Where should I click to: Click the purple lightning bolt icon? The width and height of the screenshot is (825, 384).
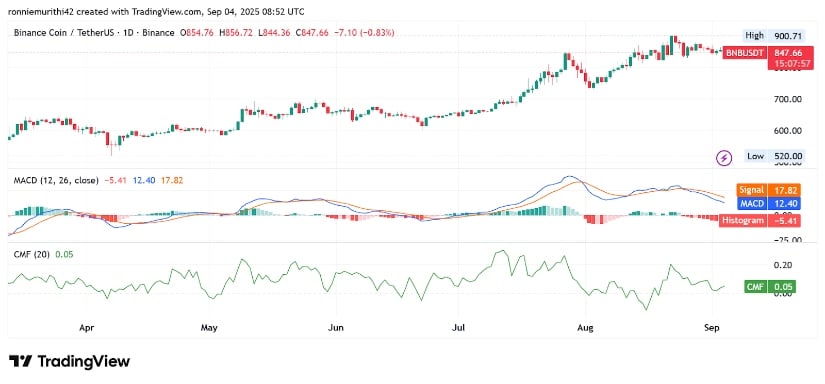click(724, 157)
